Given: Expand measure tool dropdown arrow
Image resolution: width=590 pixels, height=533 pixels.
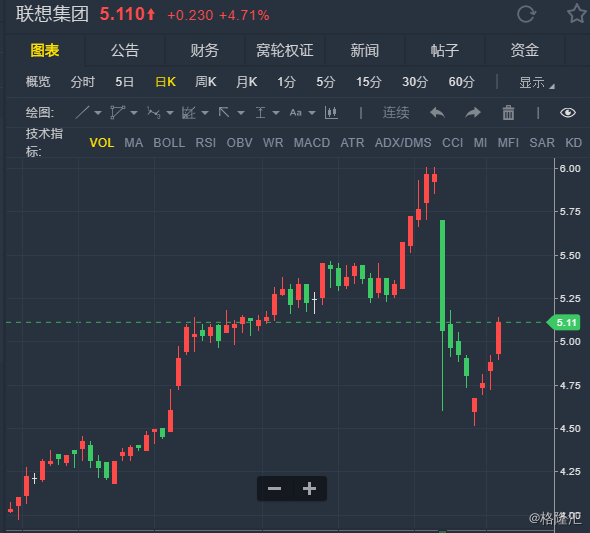Looking at the screenshot, I should click(276, 113).
